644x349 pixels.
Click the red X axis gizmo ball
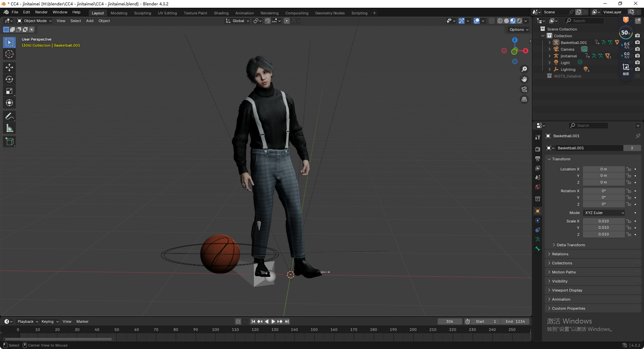click(x=525, y=51)
